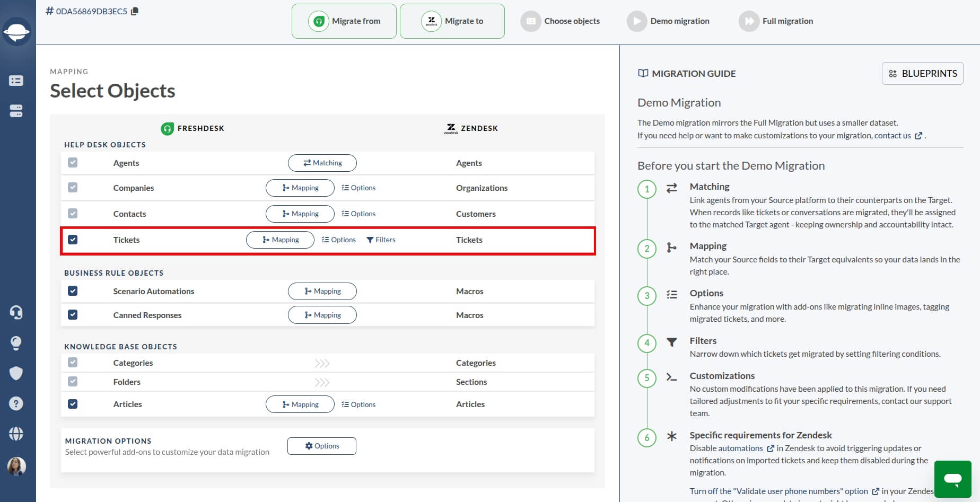Go to the Migrate to step

pos(452,21)
